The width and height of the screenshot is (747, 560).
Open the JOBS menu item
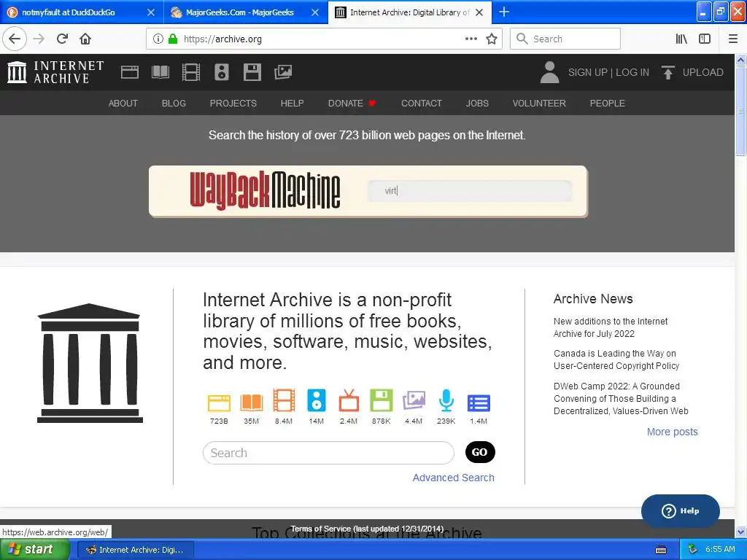(477, 104)
